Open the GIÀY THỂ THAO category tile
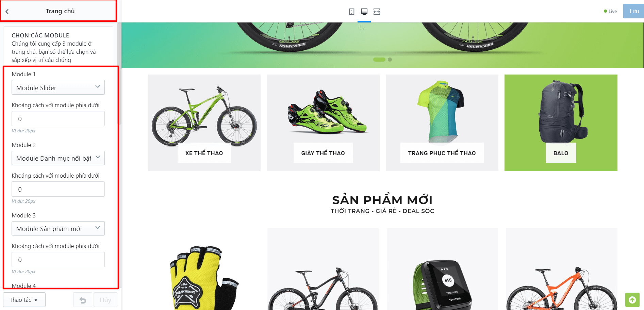 tap(323, 123)
